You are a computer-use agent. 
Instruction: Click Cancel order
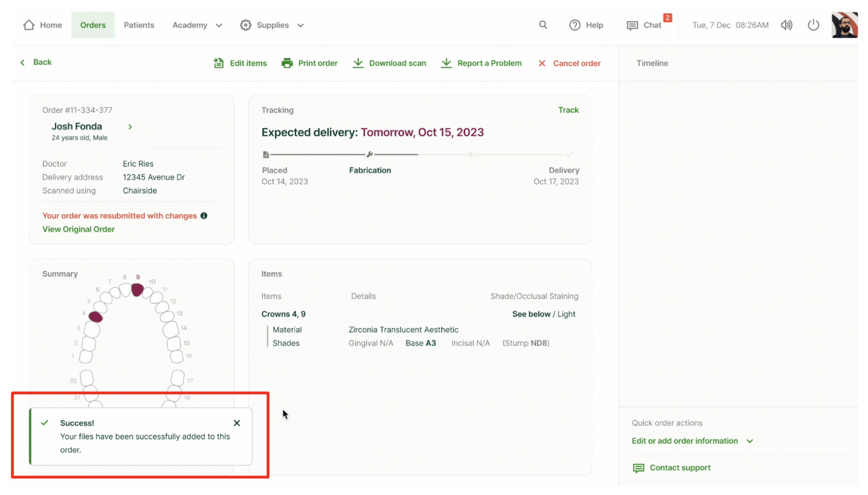(569, 63)
